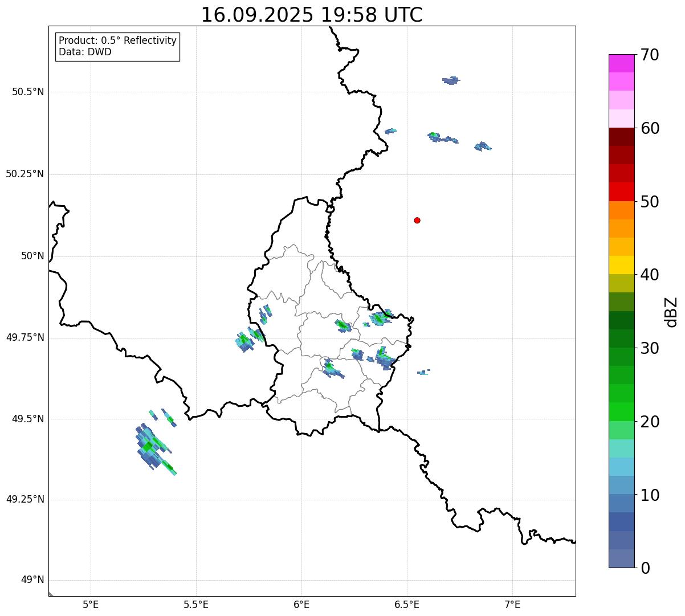
Task: Click the latitude label "50.5°N"
Action: (x=28, y=92)
